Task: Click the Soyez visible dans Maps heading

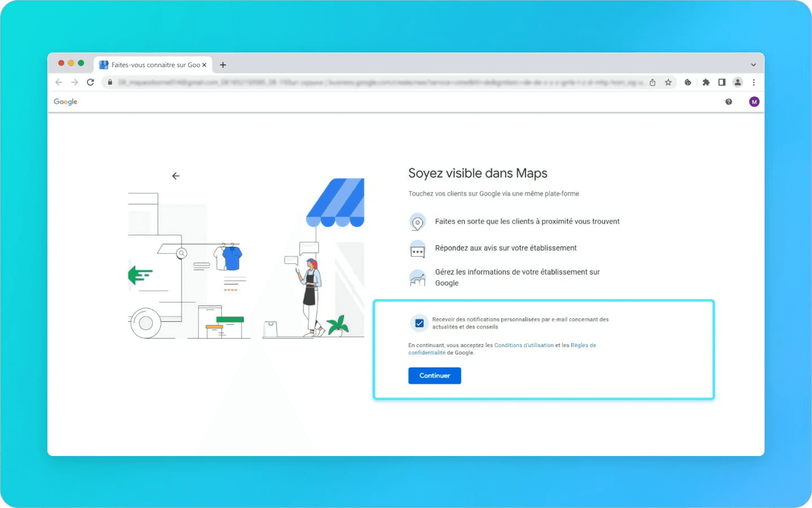Action: (x=478, y=173)
